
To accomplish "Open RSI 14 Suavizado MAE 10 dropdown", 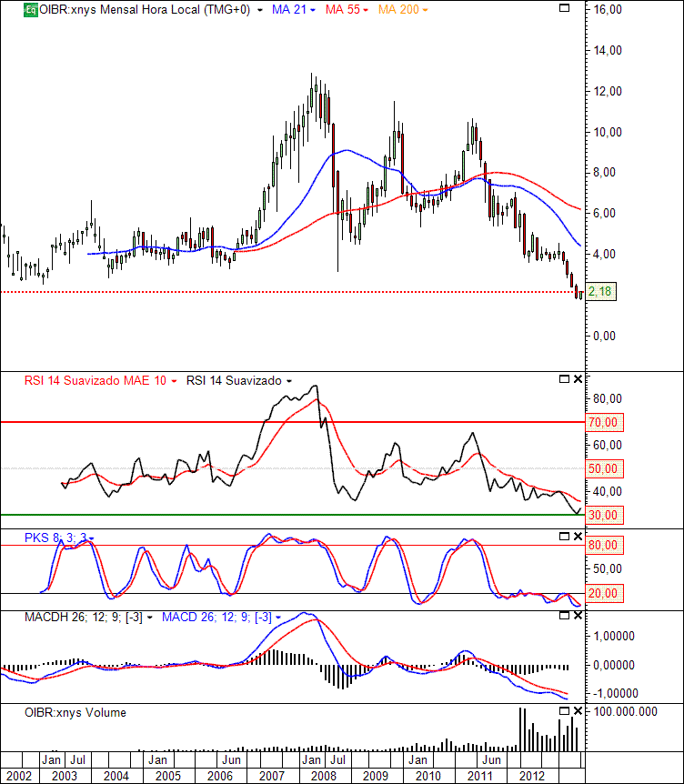I will 174,381.
